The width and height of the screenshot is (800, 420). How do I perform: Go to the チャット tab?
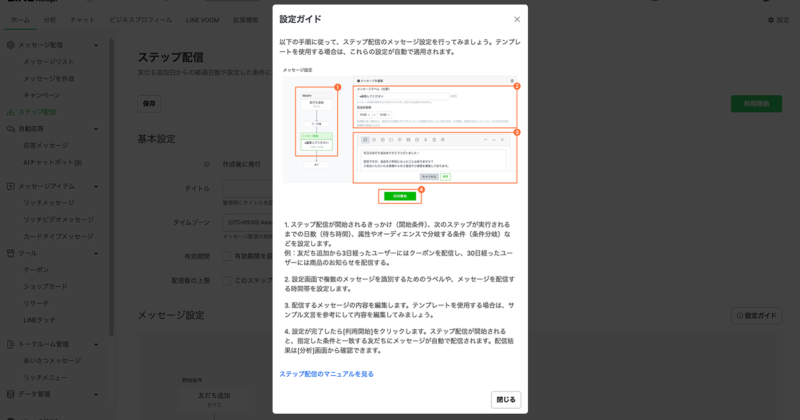(82, 20)
